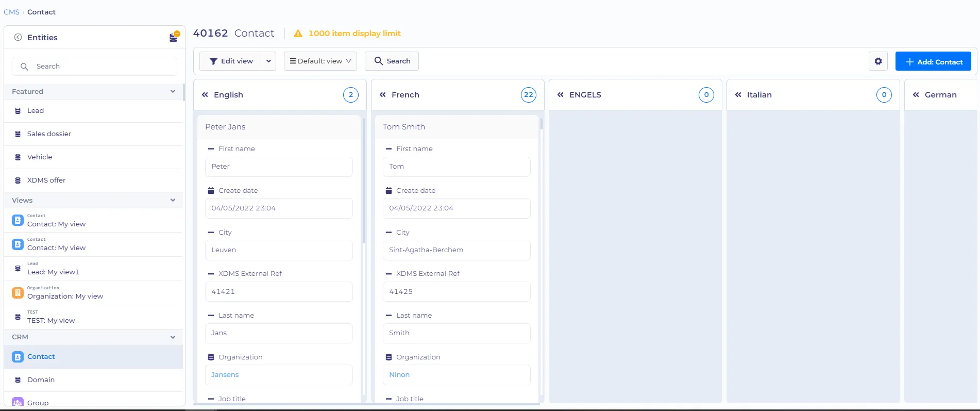This screenshot has height=411, width=980.
Task: Open the Jansens organization link
Action: click(x=225, y=375)
